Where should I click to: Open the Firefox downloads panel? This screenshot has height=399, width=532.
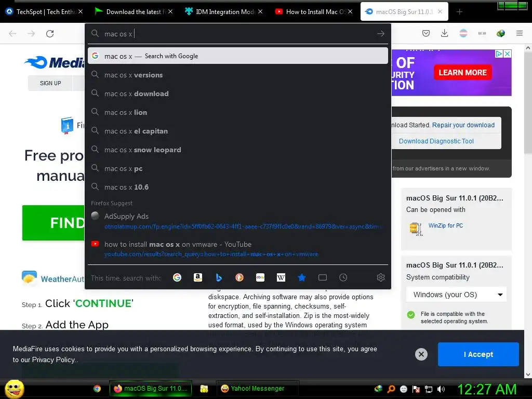click(445, 33)
